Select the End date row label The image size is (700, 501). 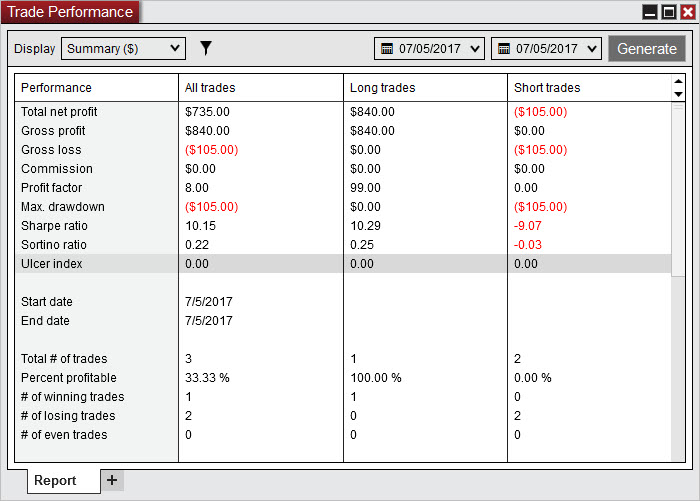45,321
